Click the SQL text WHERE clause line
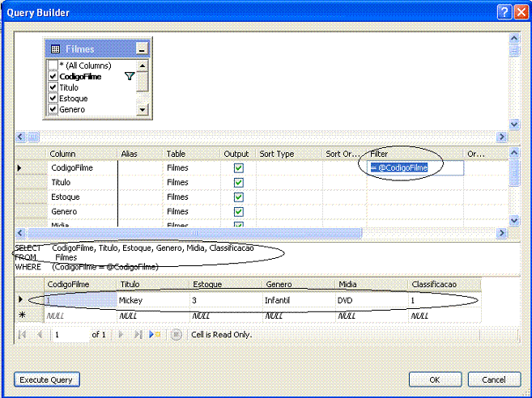The width and height of the screenshot is (532, 398). click(x=87, y=267)
